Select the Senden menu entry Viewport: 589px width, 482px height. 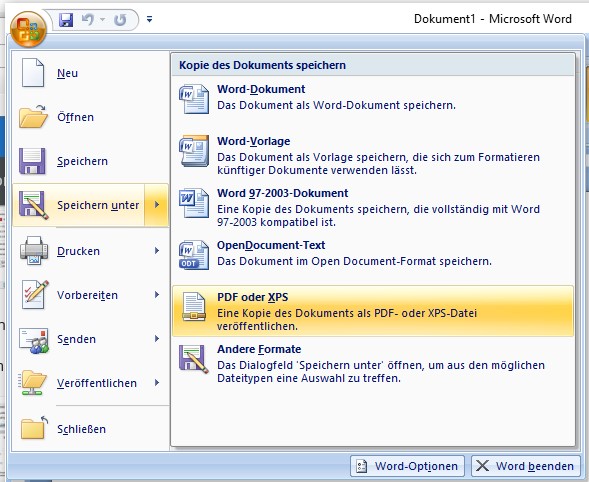(90, 339)
